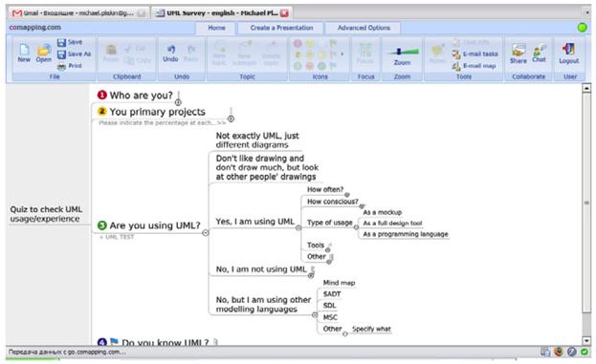Click the red number 1 priority icon

click(101, 95)
